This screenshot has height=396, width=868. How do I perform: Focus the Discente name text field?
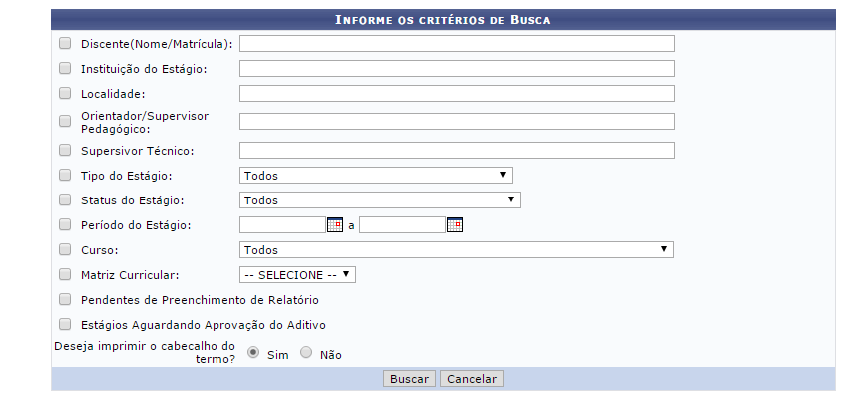[x=457, y=44]
